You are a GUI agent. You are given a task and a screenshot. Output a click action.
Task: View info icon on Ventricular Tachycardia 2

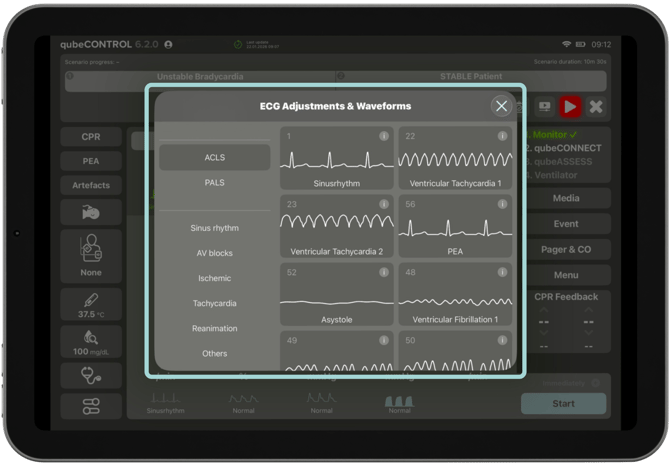click(x=383, y=204)
